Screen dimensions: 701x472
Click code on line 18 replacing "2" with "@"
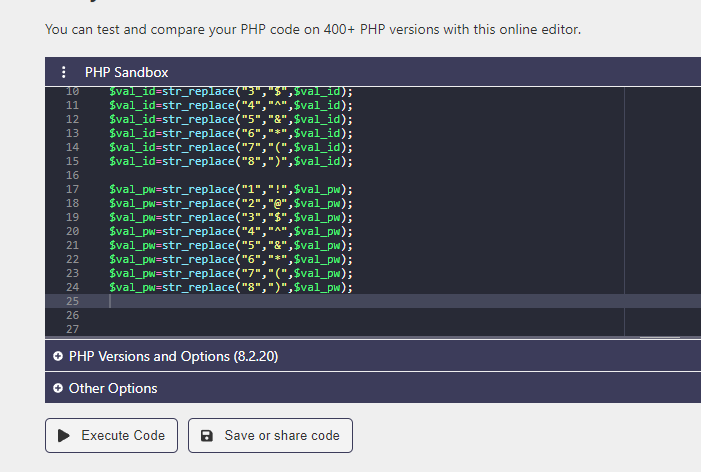pos(231,203)
